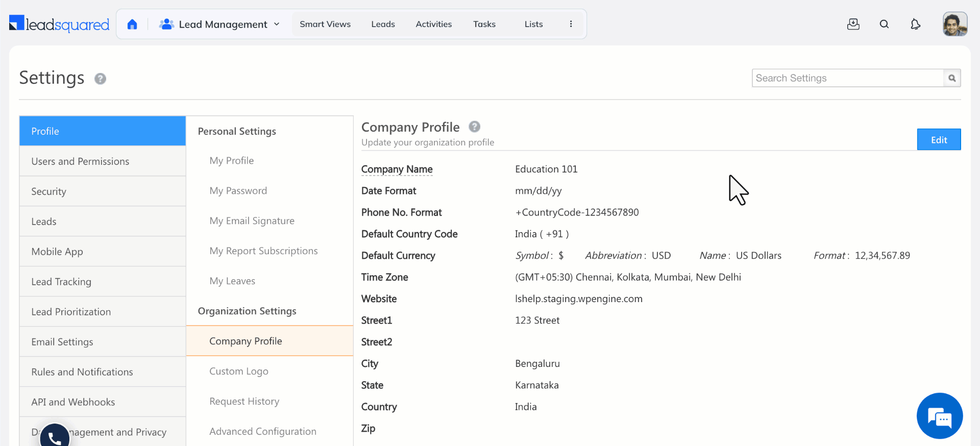Go to the Activities tab
The height and width of the screenshot is (446, 980).
pos(433,24)
